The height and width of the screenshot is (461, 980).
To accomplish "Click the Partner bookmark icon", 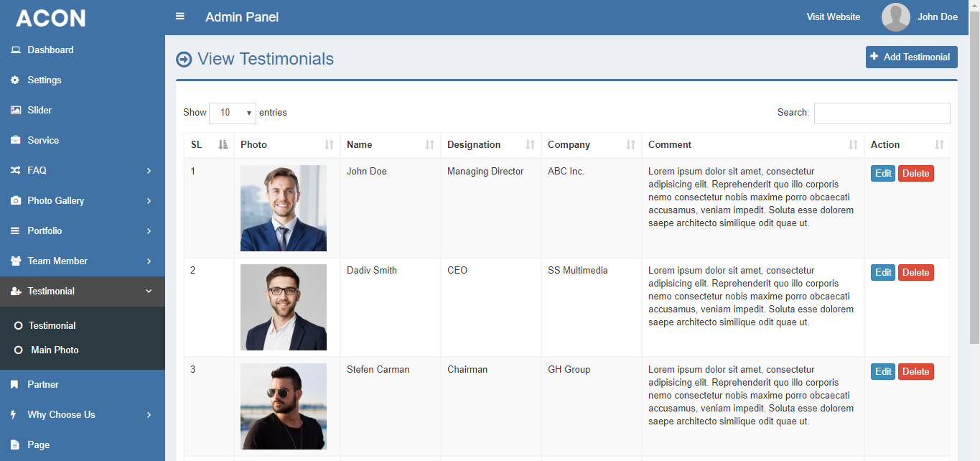I will pyautogui.click(x=14, y=384).
